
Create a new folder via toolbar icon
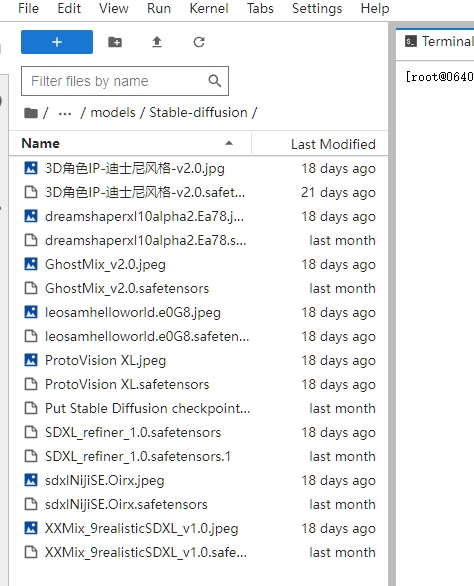(x=115, y=42)
